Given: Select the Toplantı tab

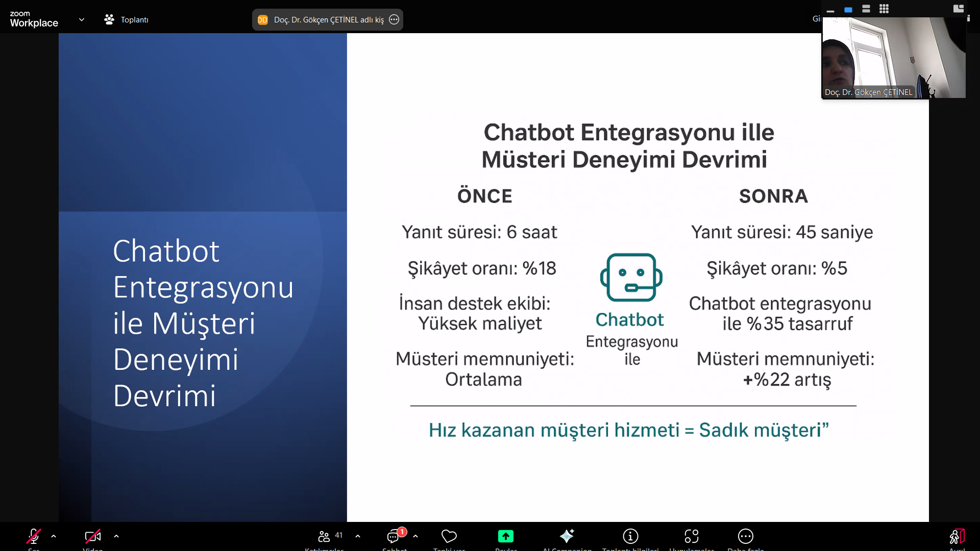Looking at the screenshot, I should [x=127, y=19].
